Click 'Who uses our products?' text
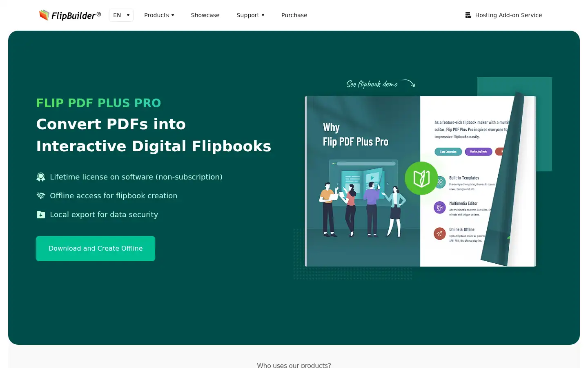The image size is (588, 368). pos(294,365)
